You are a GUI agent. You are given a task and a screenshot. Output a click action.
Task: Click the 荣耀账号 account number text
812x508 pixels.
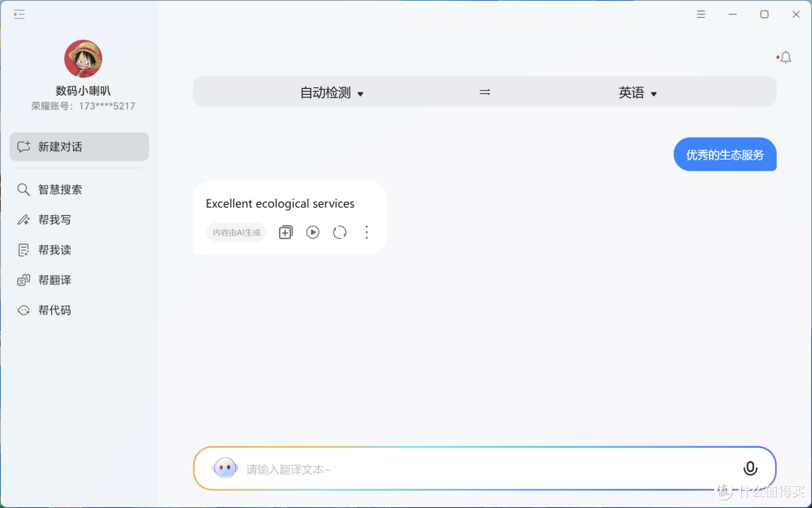coord(83,106)
